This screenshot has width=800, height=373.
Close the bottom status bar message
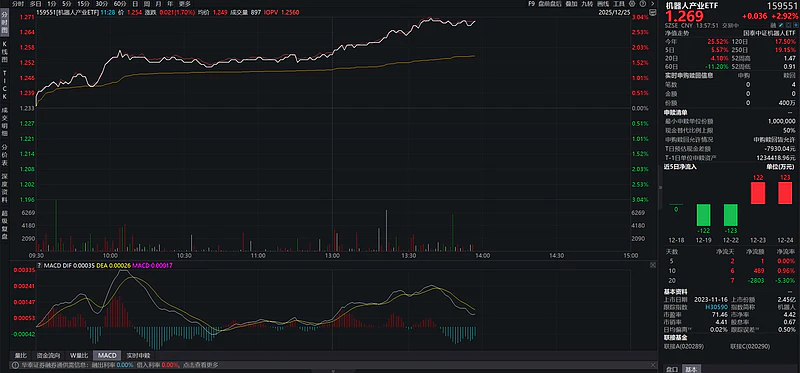[653, 365]
